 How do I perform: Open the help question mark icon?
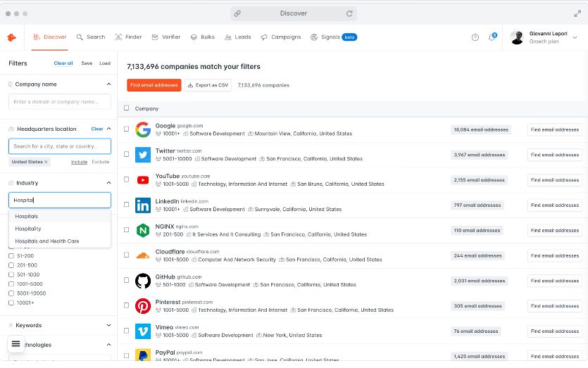tap(475, 37)
